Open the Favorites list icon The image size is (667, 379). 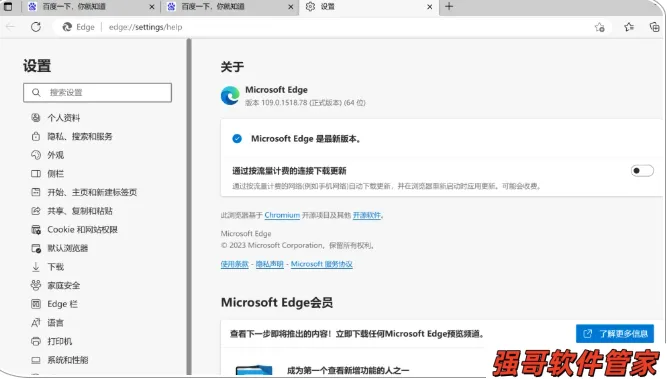click(x=629, y=27)
